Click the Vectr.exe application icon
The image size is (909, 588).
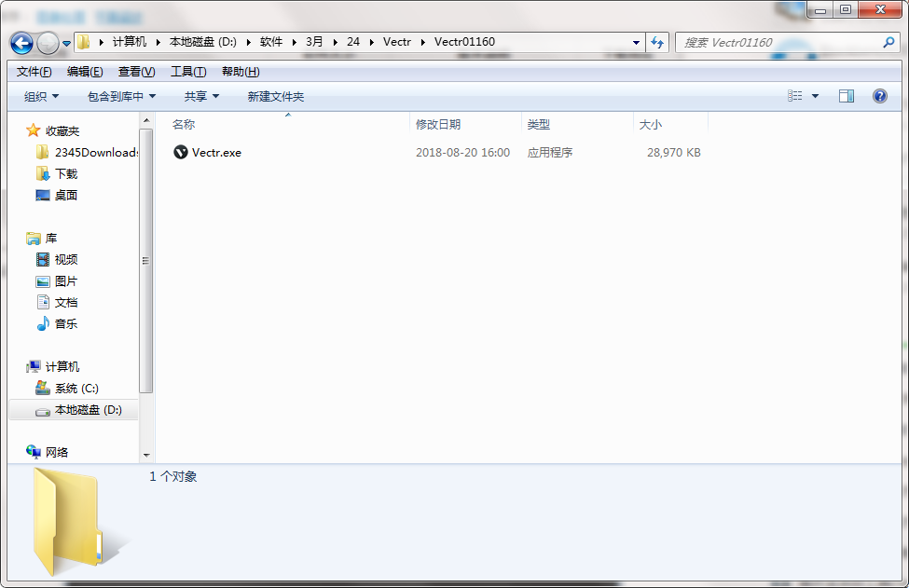point(181,152)
